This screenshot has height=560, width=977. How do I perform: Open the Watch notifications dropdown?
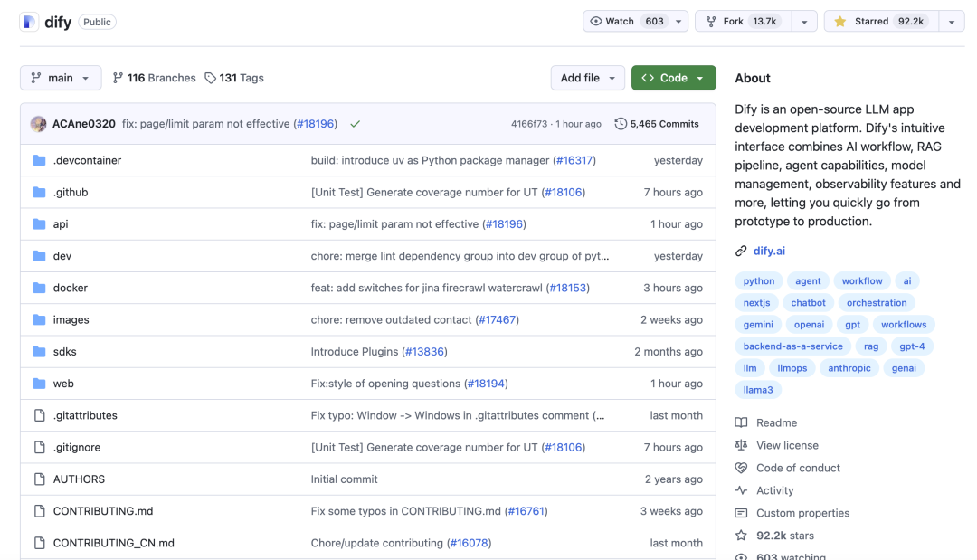click(636, 21)
